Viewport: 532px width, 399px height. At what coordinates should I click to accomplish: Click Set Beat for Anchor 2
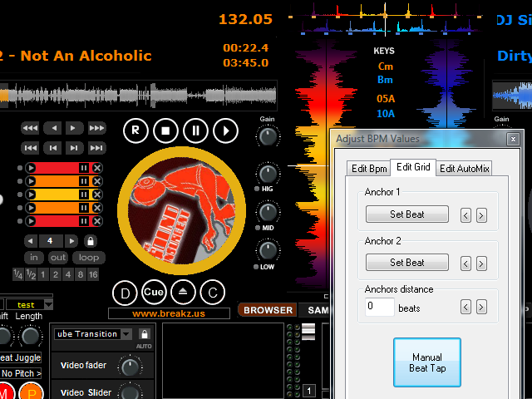(407, 263)
